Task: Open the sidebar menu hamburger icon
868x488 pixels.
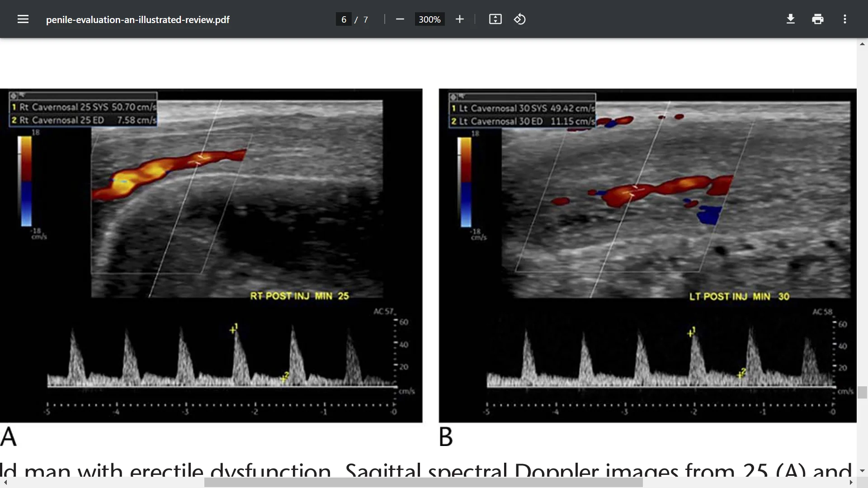Action: tap(23, 19)
